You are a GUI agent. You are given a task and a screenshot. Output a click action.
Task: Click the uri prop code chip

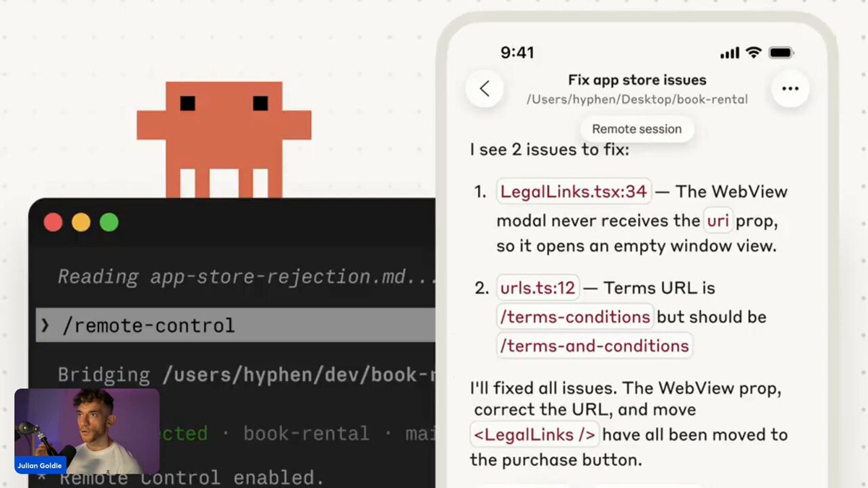pyautogui.click(x=718, y=221)
